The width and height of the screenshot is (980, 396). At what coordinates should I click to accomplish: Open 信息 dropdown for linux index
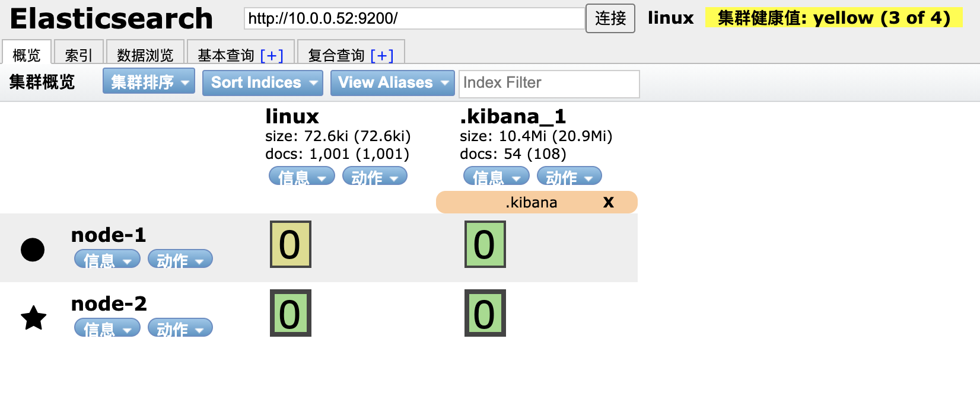301,177
